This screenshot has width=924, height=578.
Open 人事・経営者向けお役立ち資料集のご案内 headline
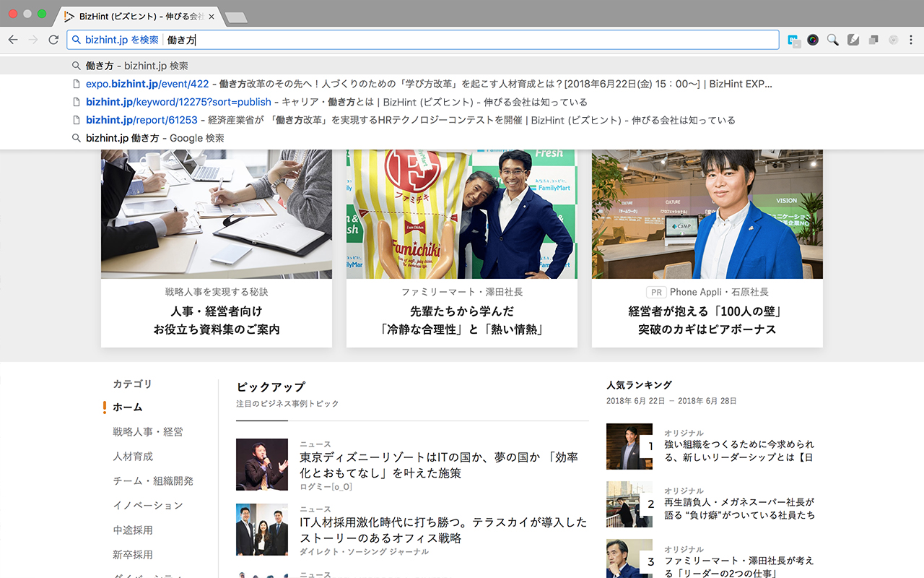(x=217, y=320)
